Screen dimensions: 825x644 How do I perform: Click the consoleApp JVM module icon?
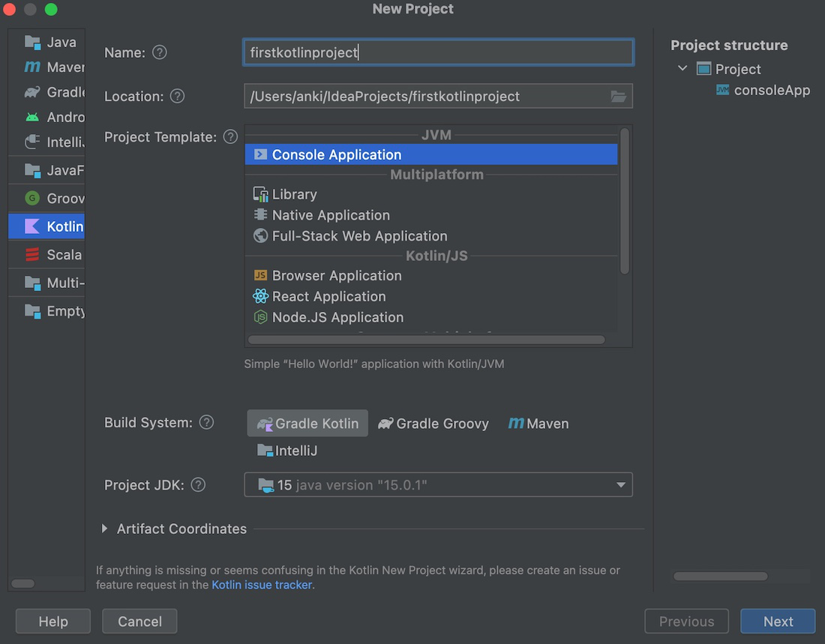coord(723,90)
